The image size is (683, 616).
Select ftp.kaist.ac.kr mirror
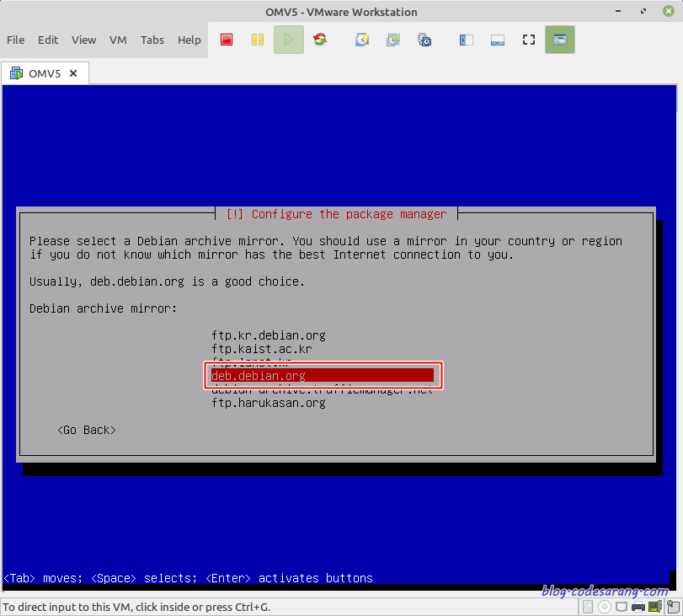coord(262,349)
